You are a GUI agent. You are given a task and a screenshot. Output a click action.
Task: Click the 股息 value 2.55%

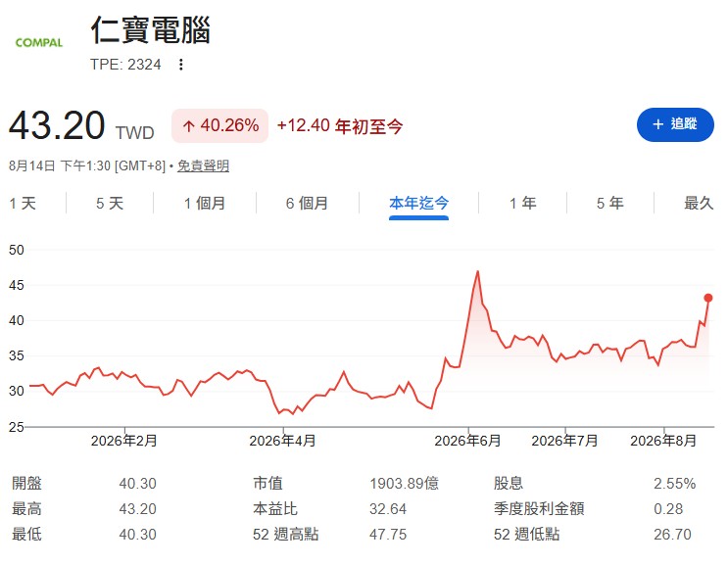coord(675,484)
